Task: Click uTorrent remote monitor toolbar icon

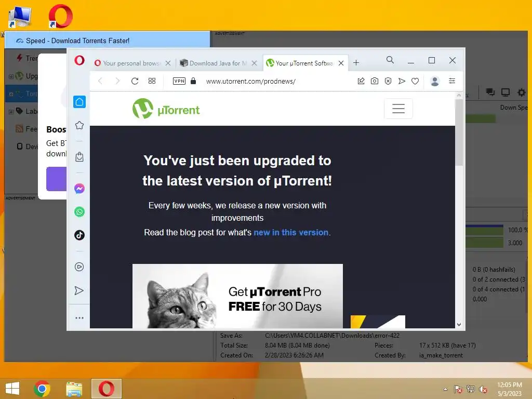Action: (x=506, y=92)
